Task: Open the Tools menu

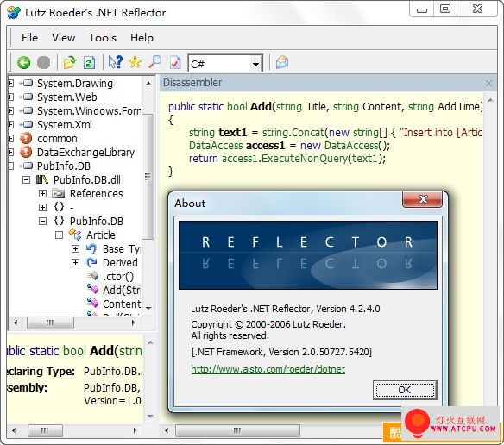Action: pyautogui.click(x=103, y=38)
